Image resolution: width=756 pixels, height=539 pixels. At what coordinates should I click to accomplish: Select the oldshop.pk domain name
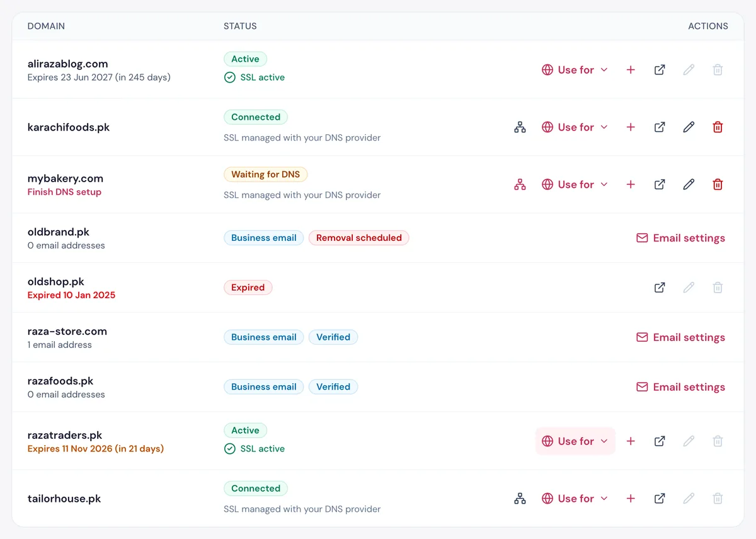(x=56, y=282)
